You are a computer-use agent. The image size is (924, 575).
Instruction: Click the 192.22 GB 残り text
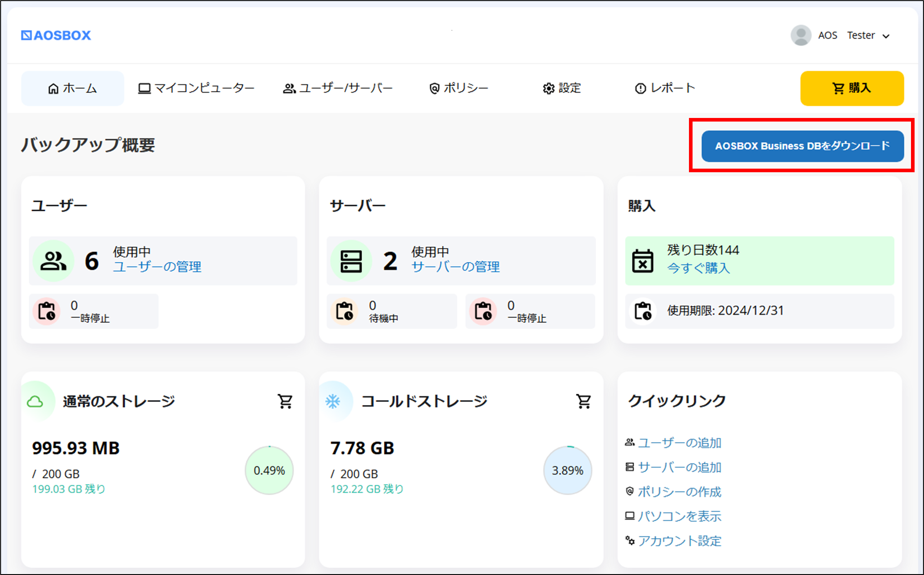pyautogui.click(x=367, y=489)
